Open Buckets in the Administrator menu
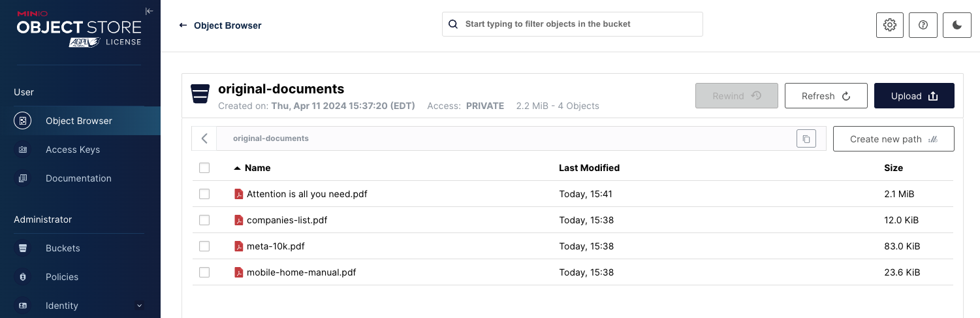The image size is (980, 318). click(x=63, y=248)
